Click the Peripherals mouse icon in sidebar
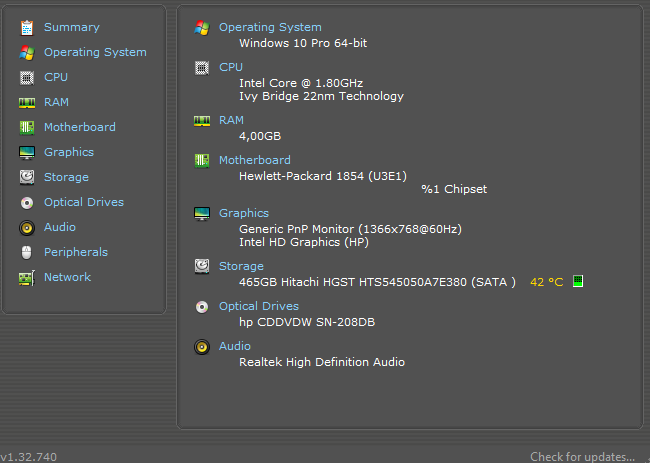This screenshot has width=650, height=463. 27,252
